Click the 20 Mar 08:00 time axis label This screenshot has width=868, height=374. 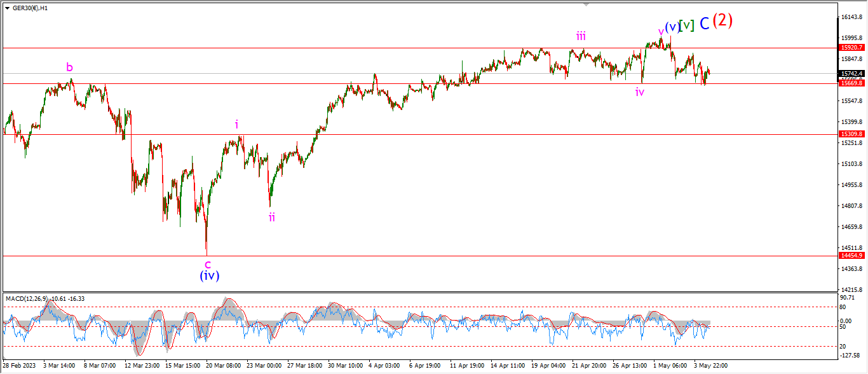[224, 366]
